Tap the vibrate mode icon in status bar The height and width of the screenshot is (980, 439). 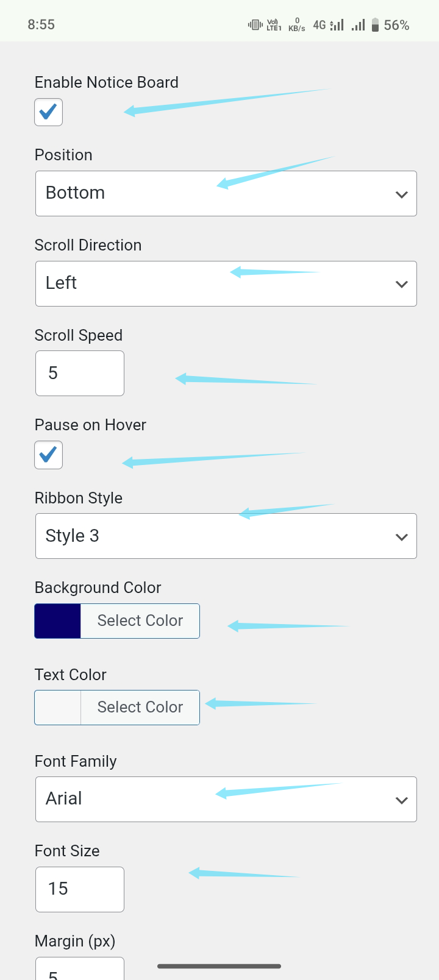point(255,25)
